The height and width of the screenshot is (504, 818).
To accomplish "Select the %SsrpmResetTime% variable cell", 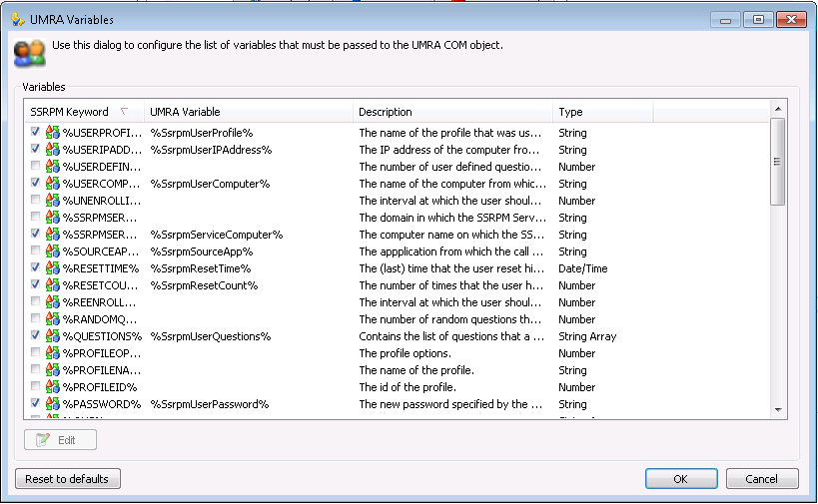I will pyautogui.click(x=201, y=268).
